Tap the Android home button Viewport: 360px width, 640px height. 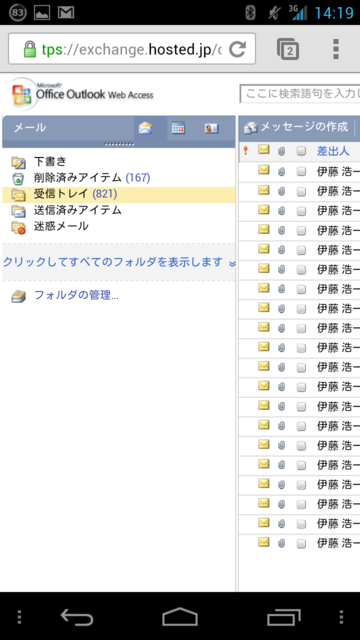pos(180,617)
